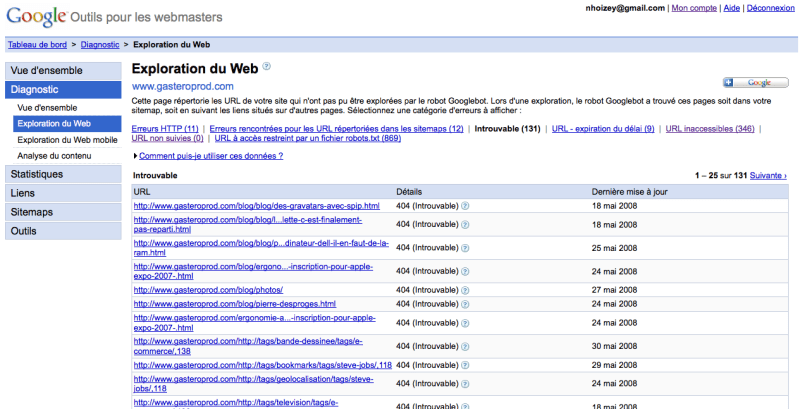Click the Dernière mise à jour header
Screen dimensions: 800x409
(x=630, y=192)
